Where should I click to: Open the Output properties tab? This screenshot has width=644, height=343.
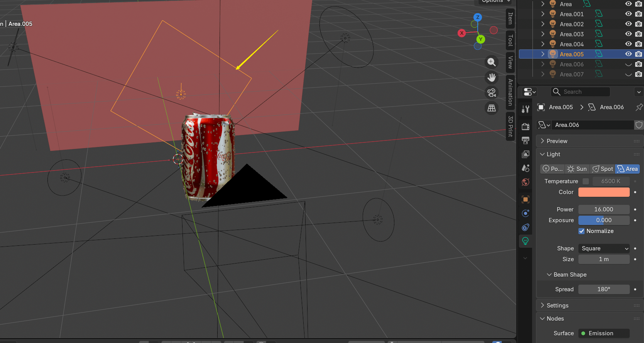[526, 140]
